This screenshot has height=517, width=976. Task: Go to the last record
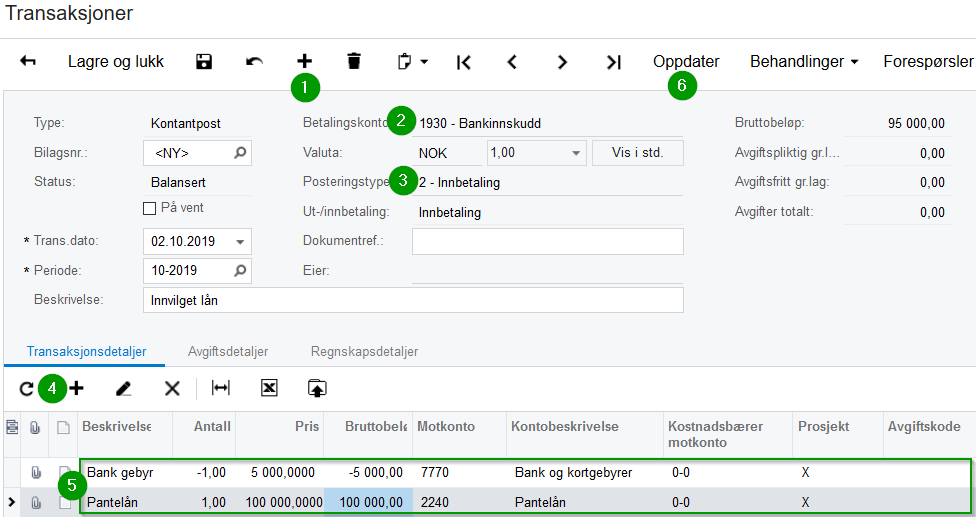click(x=613, y=62)
